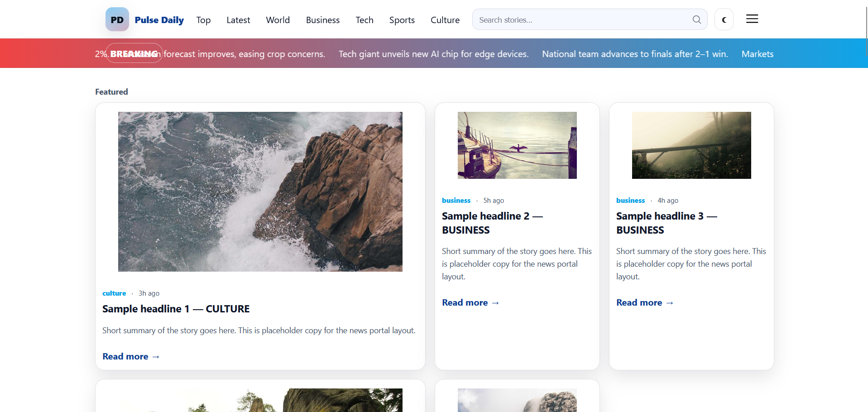Click business tag on headline 3 card
The image size is (868, 412).
(630, 200)
